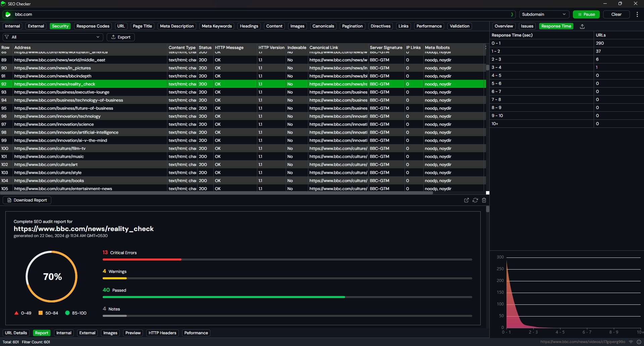Select row https://www.bbc.com/innovation/technology

pyautogui.click(x=242, y=116)
